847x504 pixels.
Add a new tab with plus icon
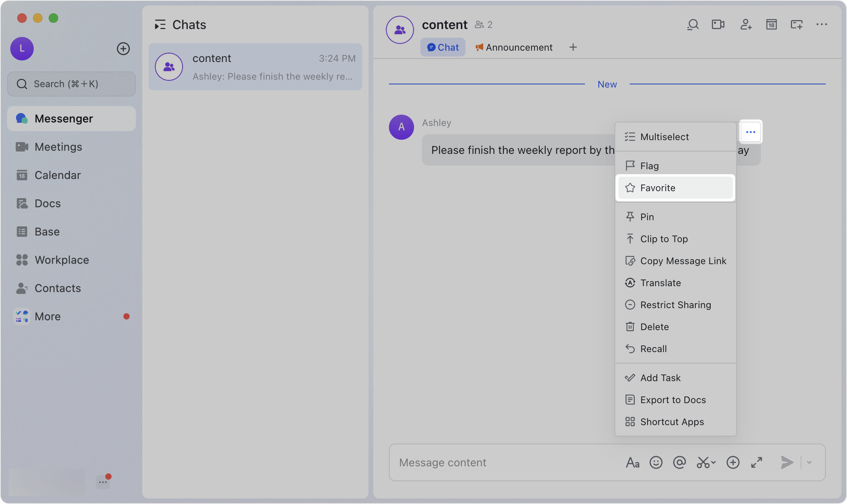pos(573,47)
